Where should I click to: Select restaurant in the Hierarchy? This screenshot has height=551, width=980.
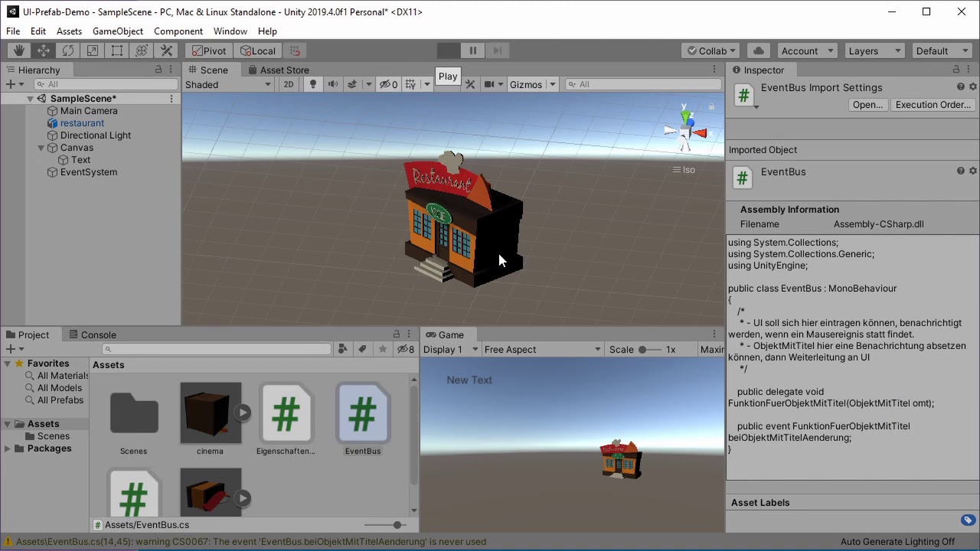click(82, 123)
